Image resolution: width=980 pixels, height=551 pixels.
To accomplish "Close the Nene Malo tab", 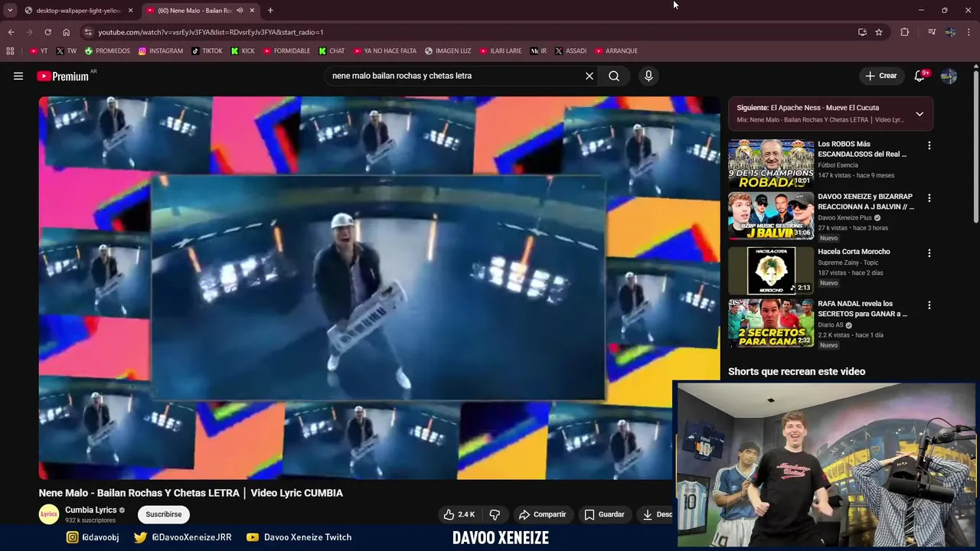I will 252,11.
